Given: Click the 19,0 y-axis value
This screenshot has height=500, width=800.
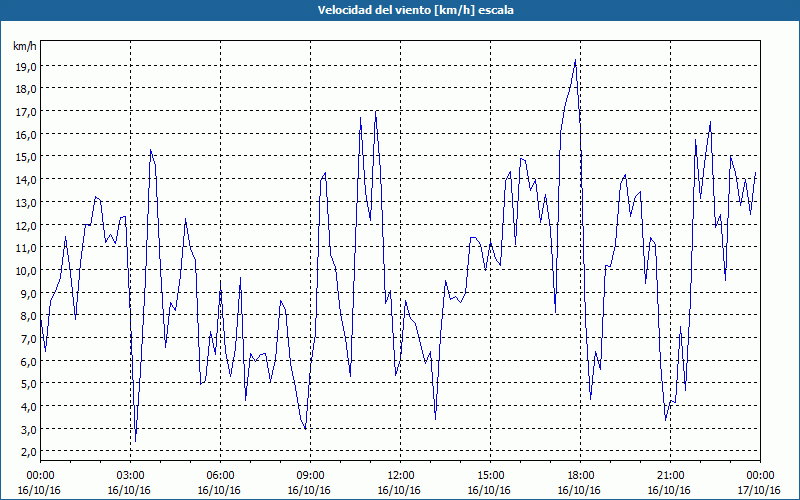Looking at the screenshot, I should (x=27, y=66).
